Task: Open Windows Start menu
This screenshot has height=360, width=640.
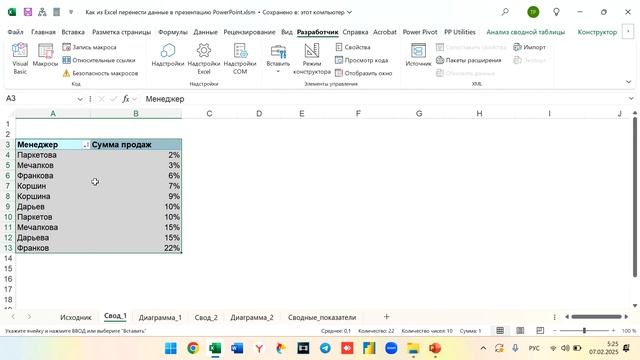Action: (x=171, y=348)
